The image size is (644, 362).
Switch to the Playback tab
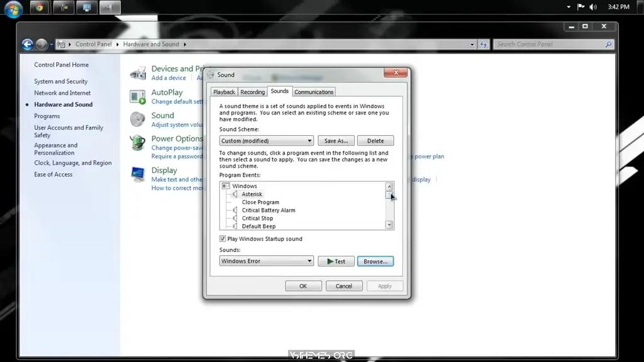224,91
